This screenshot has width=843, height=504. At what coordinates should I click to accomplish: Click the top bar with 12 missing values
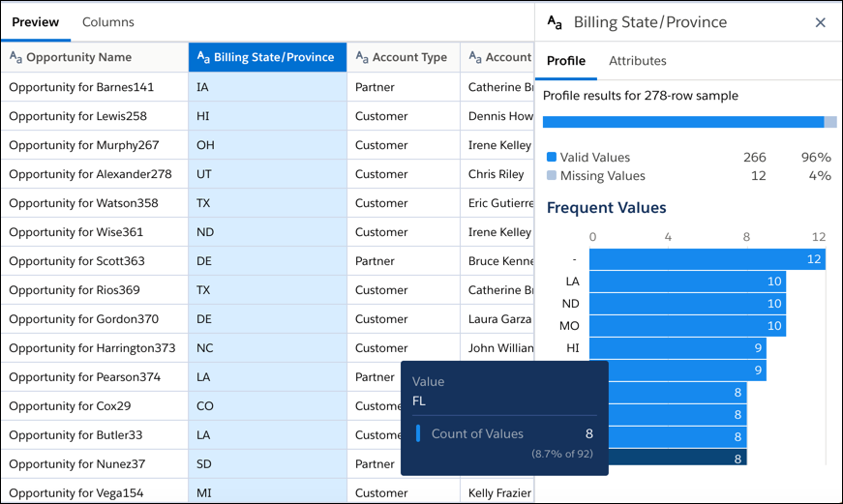pyautogui.click(x=707, y=259)
